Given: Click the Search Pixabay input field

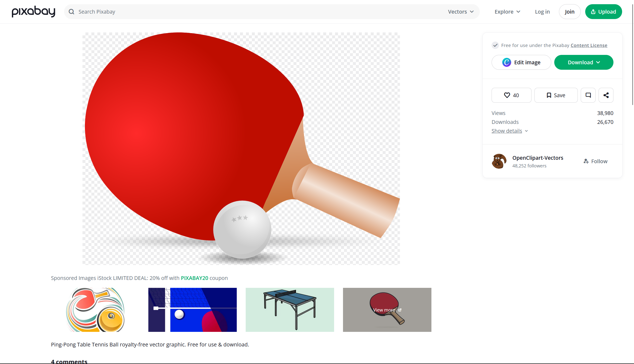Looking at the screenshot, I should [250, 12].
